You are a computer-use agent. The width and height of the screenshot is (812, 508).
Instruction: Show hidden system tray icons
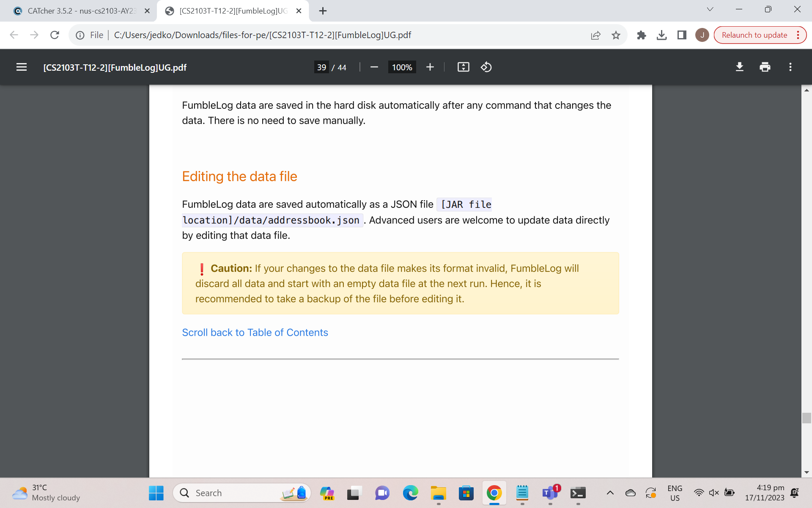[610, 493]
